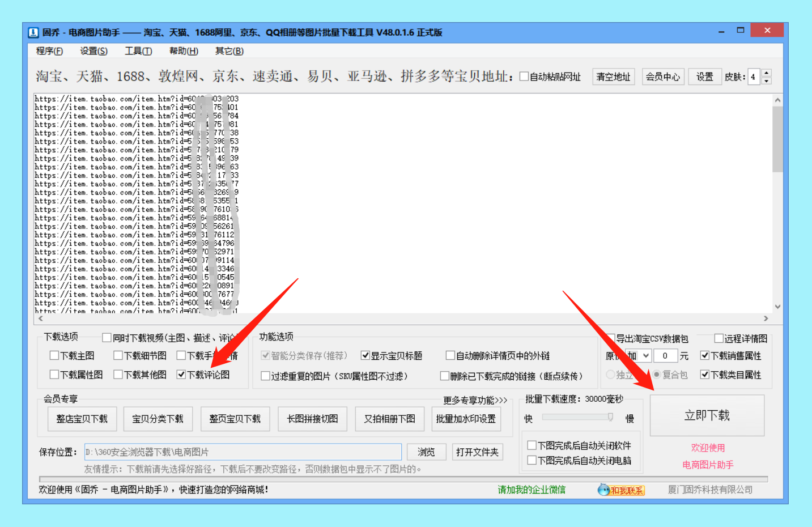Select the 复合包 radio button
The width and height of the screenshot is (812, 527).
point(657,375)
